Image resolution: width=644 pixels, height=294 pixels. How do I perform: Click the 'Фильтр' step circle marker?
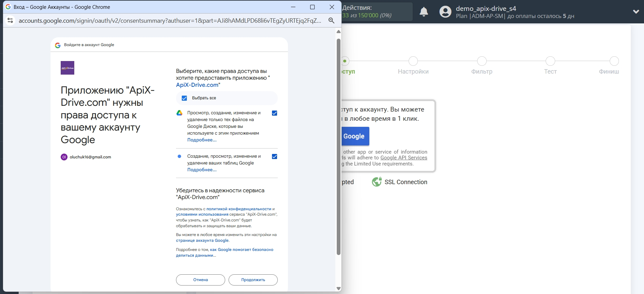coord(482,61)
